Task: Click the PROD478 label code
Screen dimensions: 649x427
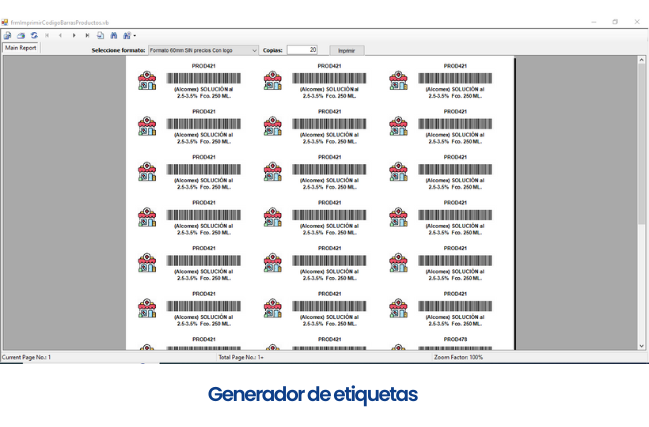Action: [455, 339]
